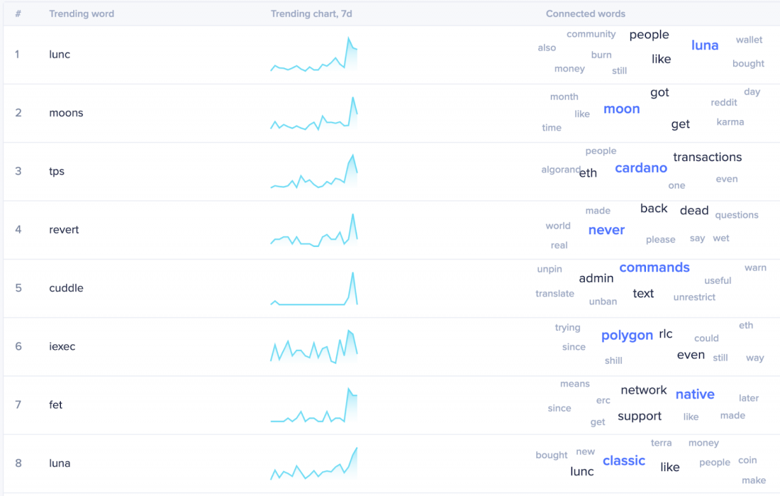Click the iexec row's trending chart
The width and height of the screenshot is (780, 496).
tap(314, 346)
